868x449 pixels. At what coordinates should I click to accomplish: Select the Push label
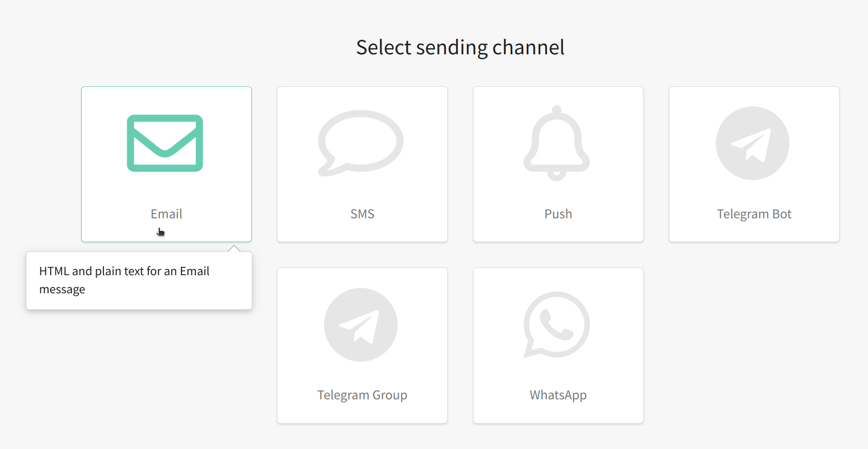[558, 214]
